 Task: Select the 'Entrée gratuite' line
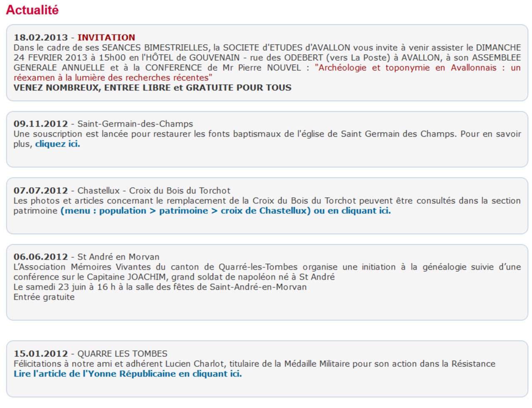(44, 297)
